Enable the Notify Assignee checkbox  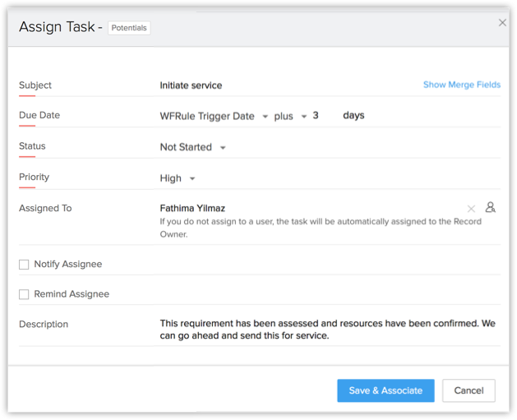pos(24,265)
